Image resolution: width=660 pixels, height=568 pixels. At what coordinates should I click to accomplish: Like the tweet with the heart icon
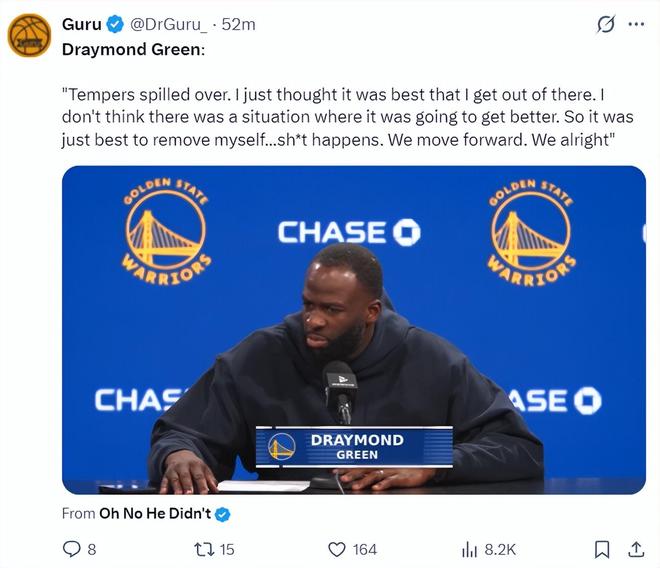point(337,548)
